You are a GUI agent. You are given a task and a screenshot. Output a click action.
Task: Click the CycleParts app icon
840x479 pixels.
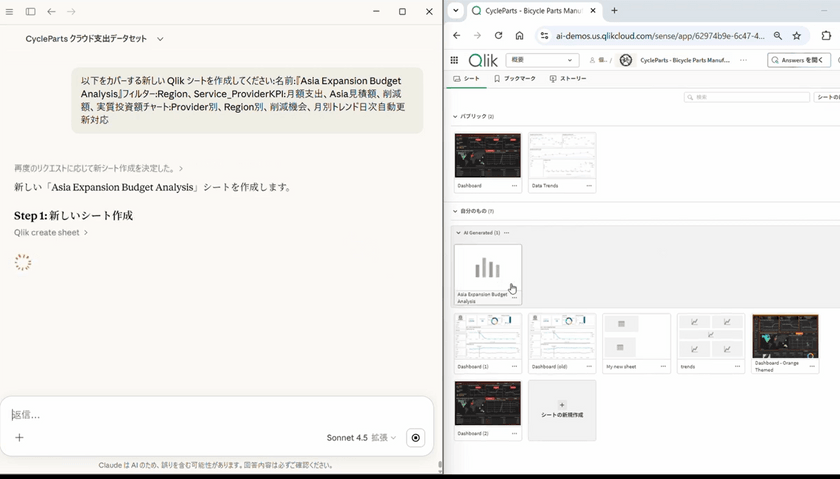(x=625, y=60)
